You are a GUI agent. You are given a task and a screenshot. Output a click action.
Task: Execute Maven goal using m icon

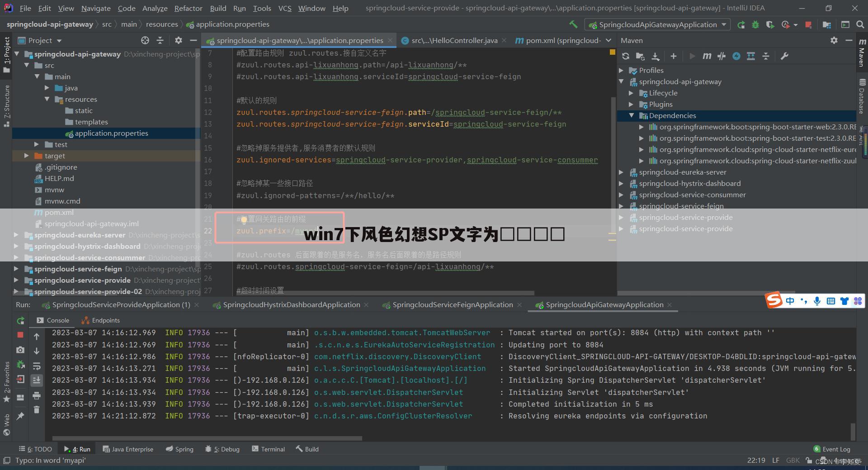(707, 56)
